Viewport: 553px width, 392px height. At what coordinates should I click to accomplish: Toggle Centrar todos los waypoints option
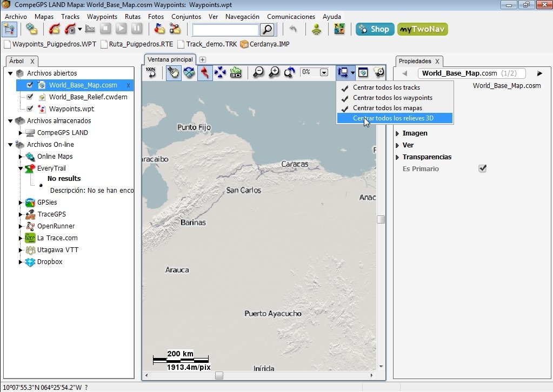[x=395, y=98]
